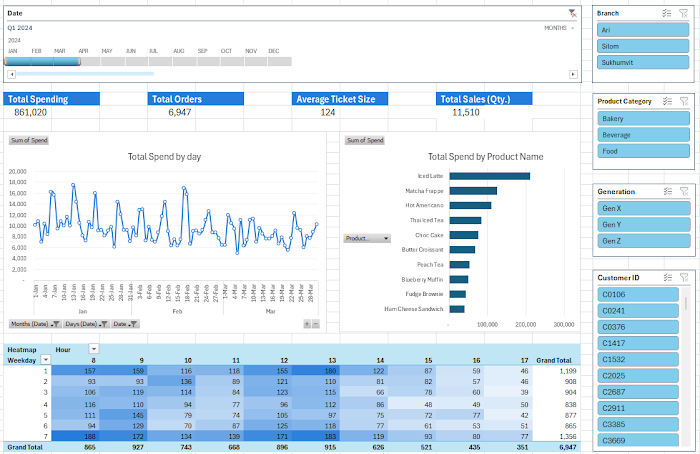Click the selected Q1 timeline bar
The height and width of the screenshot is (454, 700).
pos(42,62)
